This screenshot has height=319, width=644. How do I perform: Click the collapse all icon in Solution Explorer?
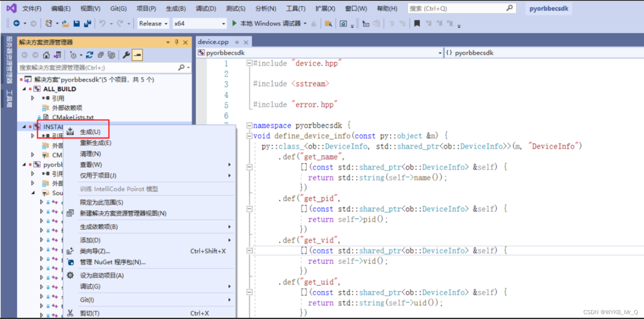100,55
